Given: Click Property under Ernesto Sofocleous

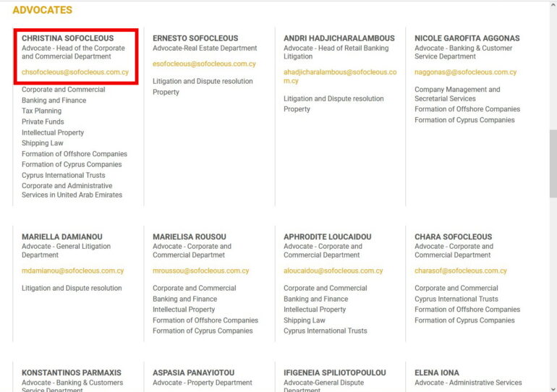Looking at the screenshot, I should (x=166, y=93).
